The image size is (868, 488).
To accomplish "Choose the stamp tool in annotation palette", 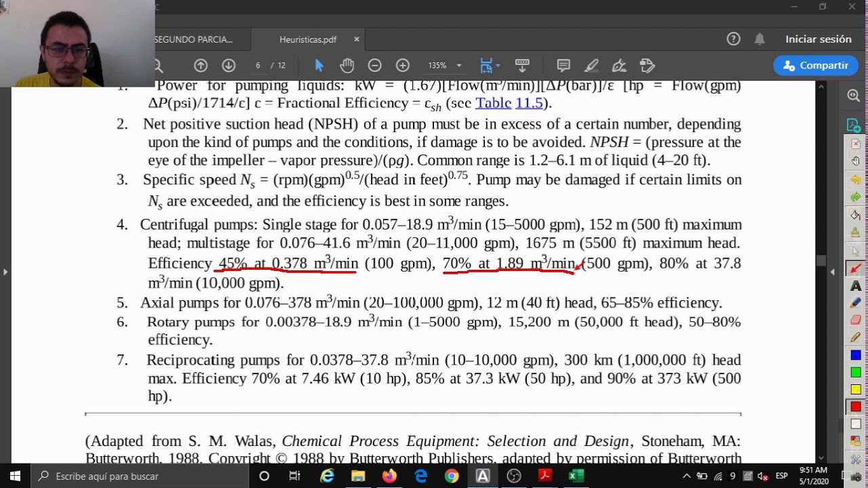I will click(856, 232).
